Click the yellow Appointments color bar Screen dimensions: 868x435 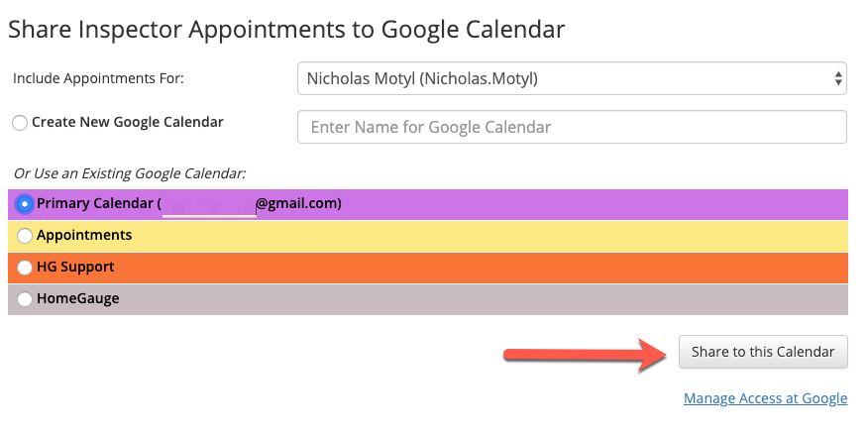click(x=495, y=236)
